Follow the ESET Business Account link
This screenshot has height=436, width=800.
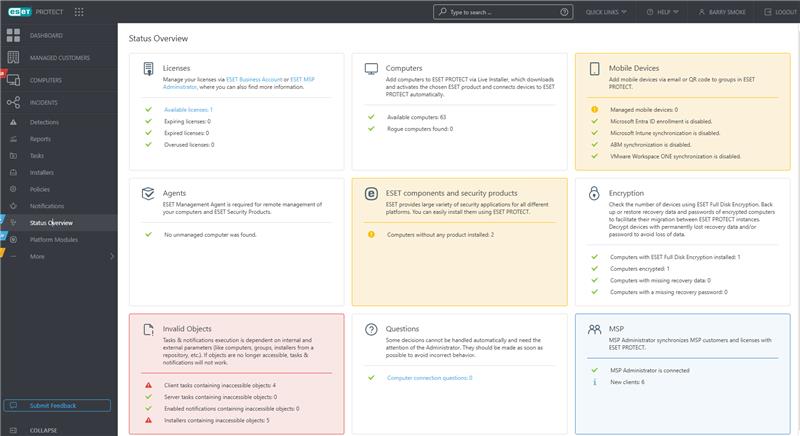tap(254, 80)
